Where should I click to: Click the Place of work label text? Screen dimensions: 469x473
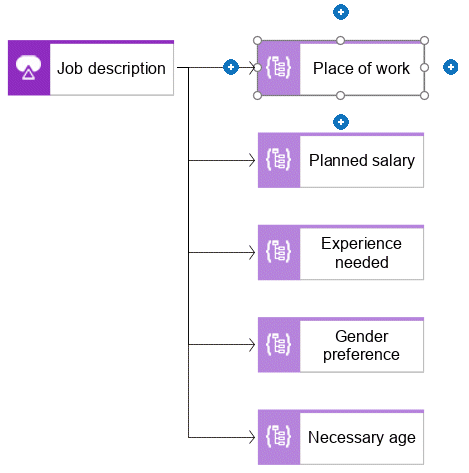click(361, 68)
